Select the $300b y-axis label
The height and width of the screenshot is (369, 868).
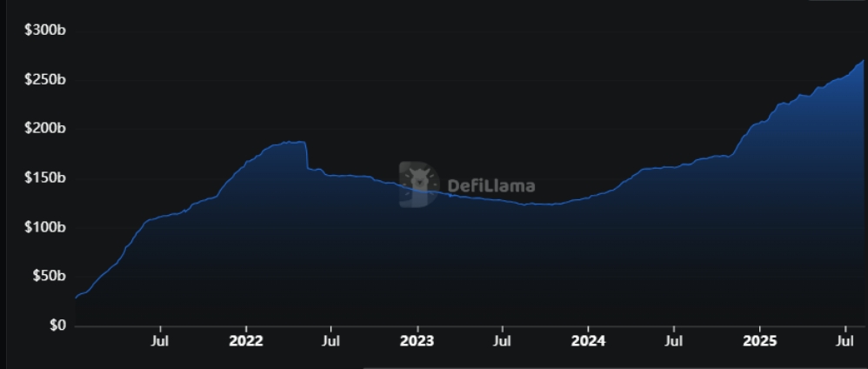click(x=45, y=30)
